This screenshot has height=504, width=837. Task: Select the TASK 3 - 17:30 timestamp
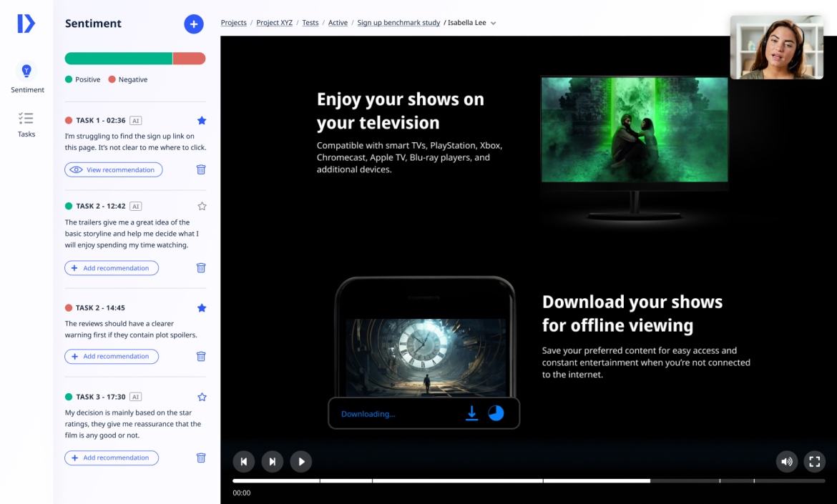[x=101, y=397]
